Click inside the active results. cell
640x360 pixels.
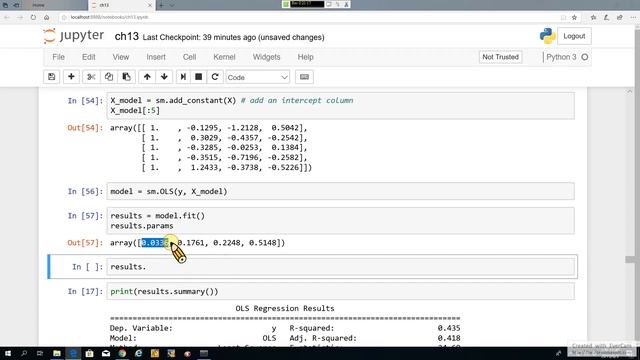(340, 267)
